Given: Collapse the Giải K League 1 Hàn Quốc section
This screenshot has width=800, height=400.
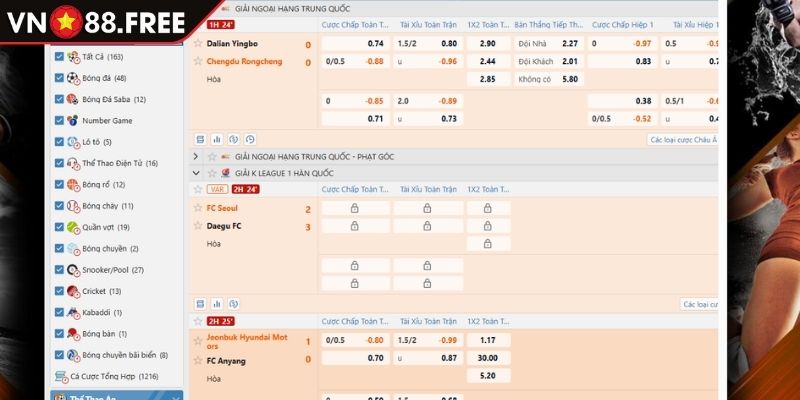Looking at the screenshot, I should click(196, 173).
